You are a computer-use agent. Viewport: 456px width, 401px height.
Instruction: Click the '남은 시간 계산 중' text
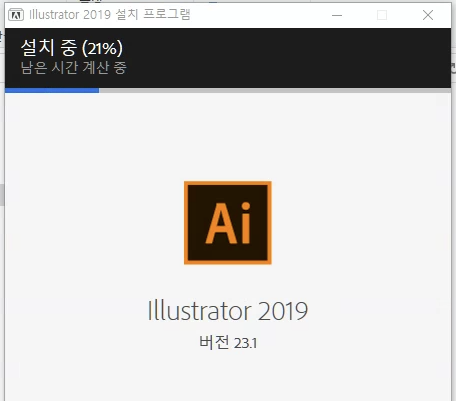(74, 68)
